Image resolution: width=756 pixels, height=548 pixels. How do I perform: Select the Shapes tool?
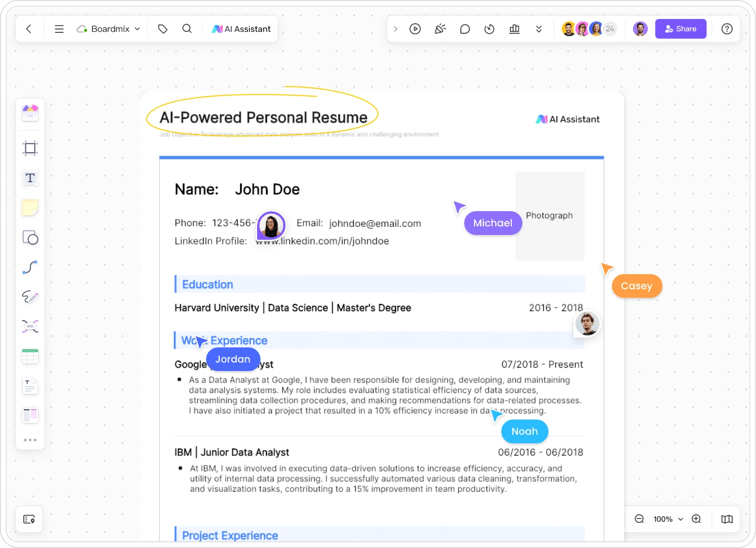30,237
